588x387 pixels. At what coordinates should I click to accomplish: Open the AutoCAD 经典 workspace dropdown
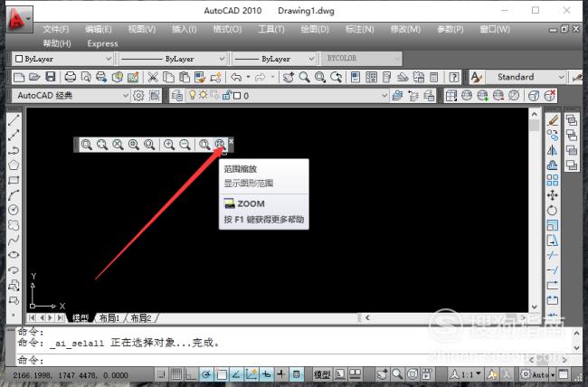coord(71,96)
